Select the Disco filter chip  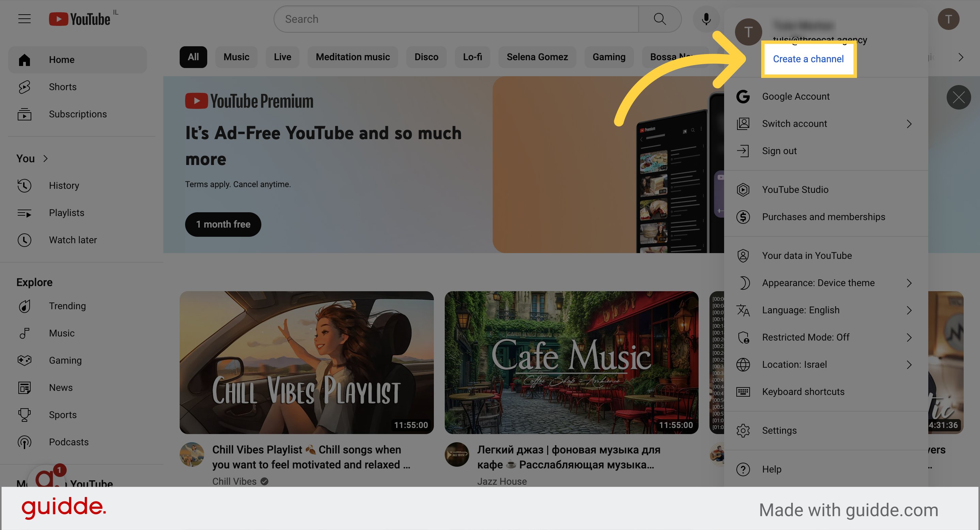coord(426,57)
